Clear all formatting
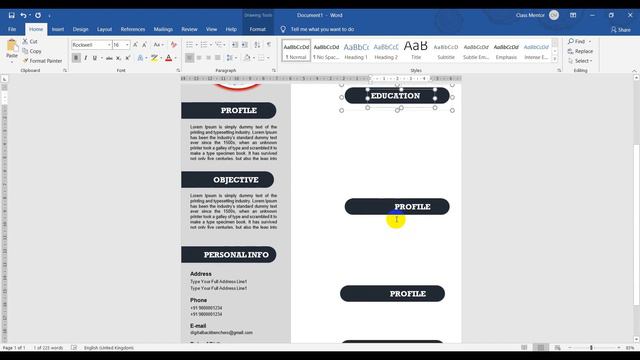This screenshot has height=360, width=640. [x=174, y=44]
